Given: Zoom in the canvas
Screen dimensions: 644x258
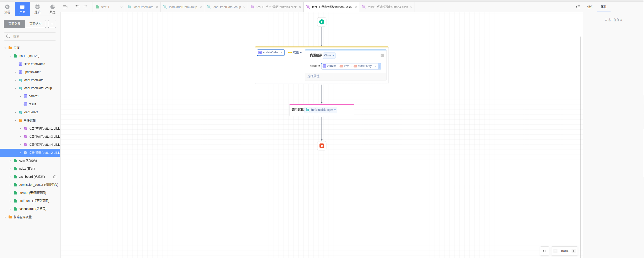Looking at the screenshot, I should coord(574,251).
